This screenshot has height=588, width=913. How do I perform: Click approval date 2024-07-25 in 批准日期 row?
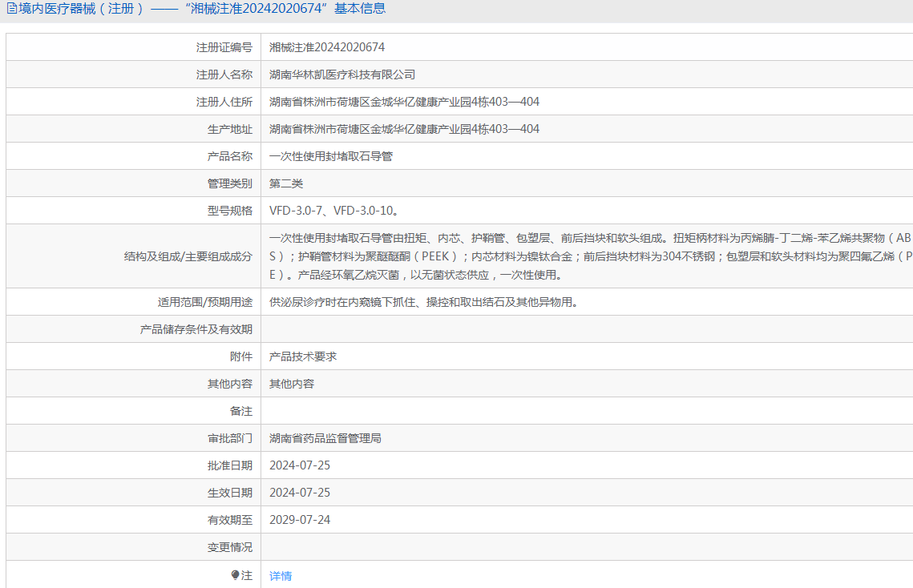[300, 465]
